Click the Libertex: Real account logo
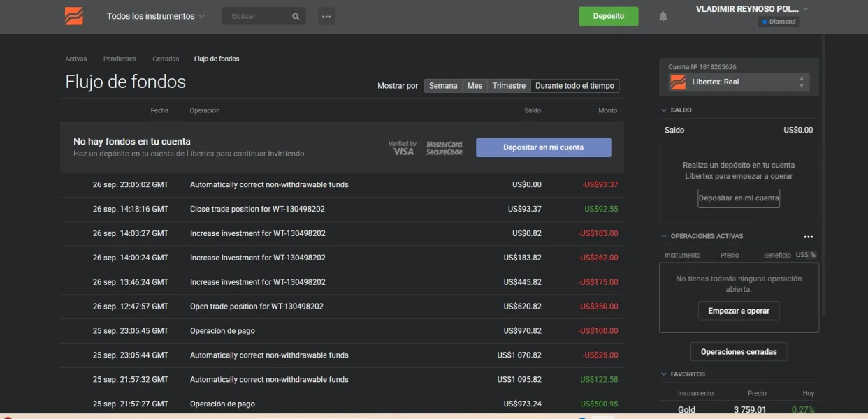This screenshot has width=868, height=419. point(678,82)
